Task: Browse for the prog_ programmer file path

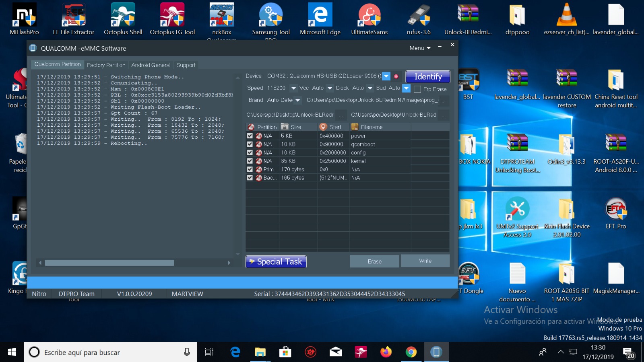Action: tap(444, 101)
